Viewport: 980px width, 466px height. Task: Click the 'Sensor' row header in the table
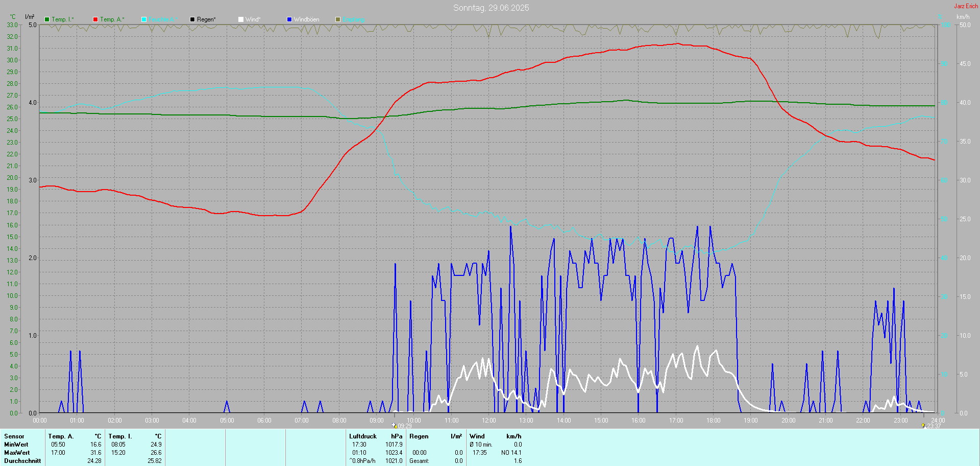pos(14,436)
